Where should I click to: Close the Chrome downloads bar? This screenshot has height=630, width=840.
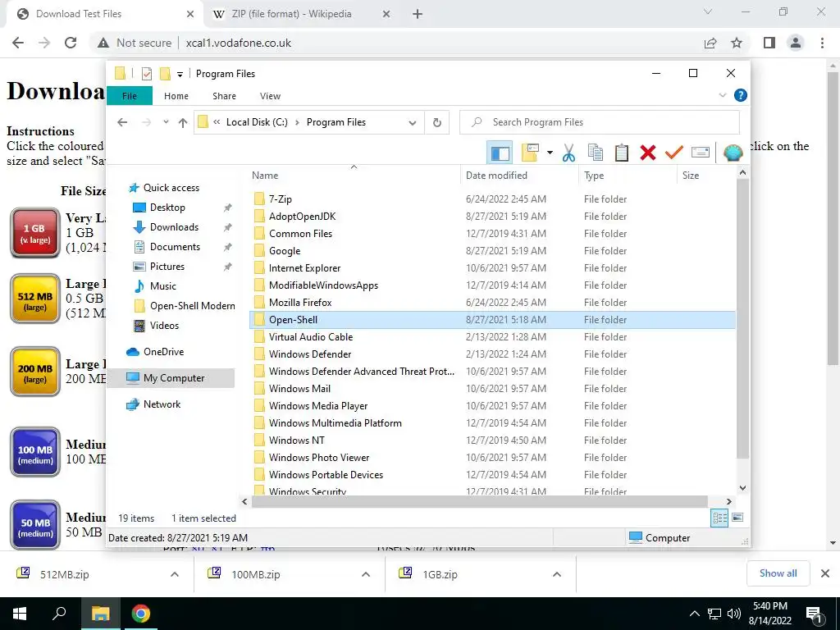[825, 573]
